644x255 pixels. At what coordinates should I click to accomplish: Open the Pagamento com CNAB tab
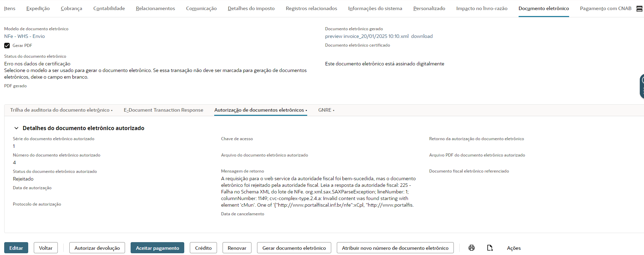pos(605,8)
